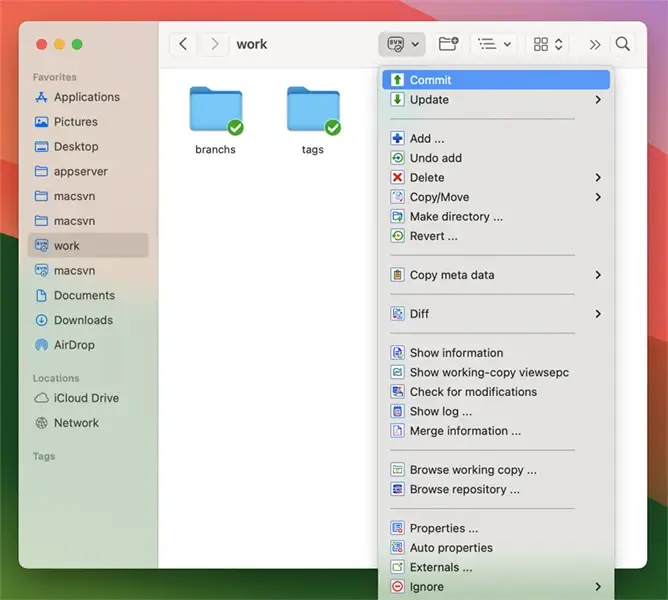Image resolution: width=668 pixels, height=600 pixels.
Task: Open the list grouping options dropdown
Action: (x=494, y=44)
